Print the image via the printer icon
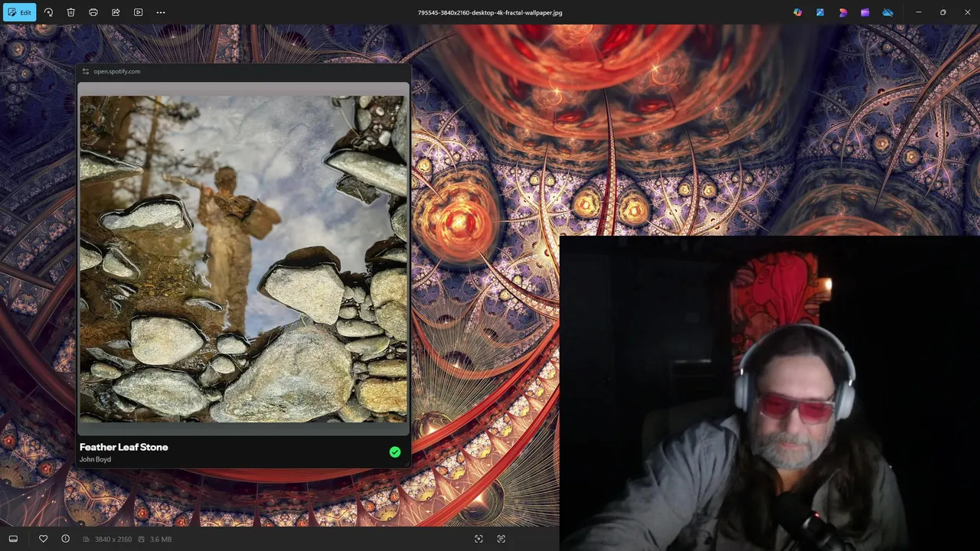Screen dimensions: 980x551 click(93, 12)
